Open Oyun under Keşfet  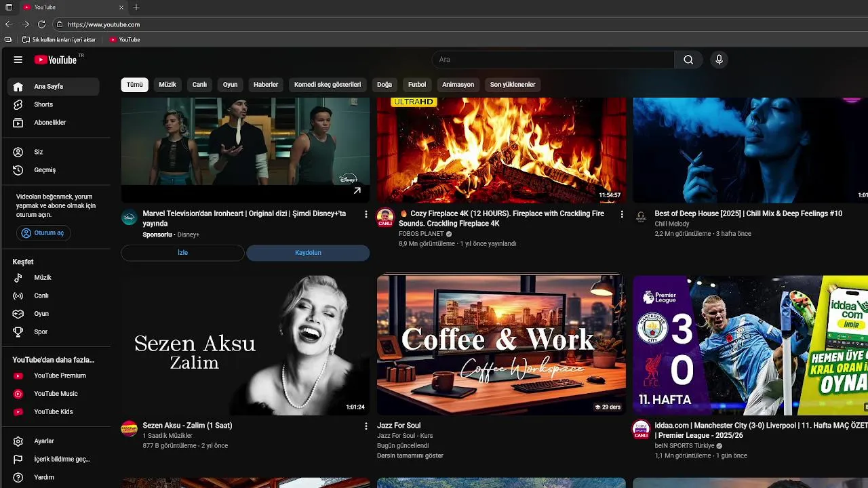[x=54, y=314]
